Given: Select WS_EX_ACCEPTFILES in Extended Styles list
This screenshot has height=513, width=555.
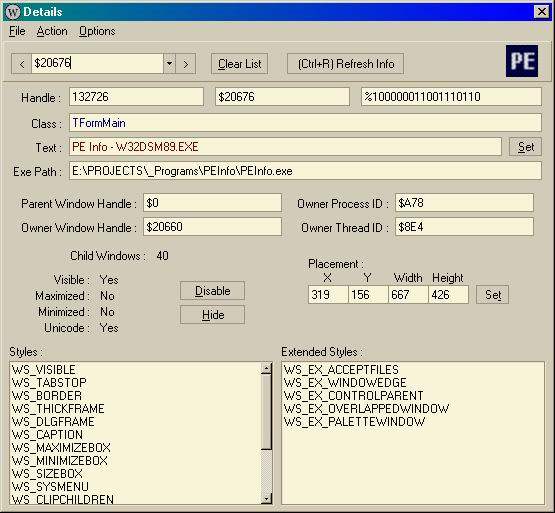Looking at the screenshot, I should pyautogui.click(x=341, y=370).
